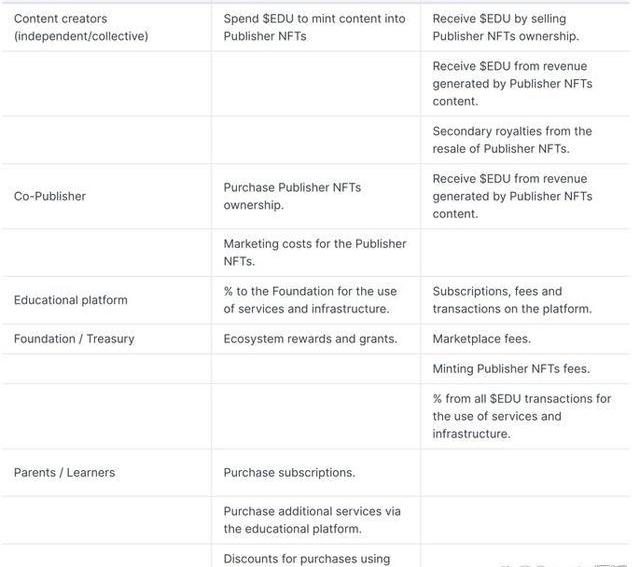Viewport: 640px width, 567px height.
Task: Click the "Foundation / Treasury" row label
Action: pos(74,339)
